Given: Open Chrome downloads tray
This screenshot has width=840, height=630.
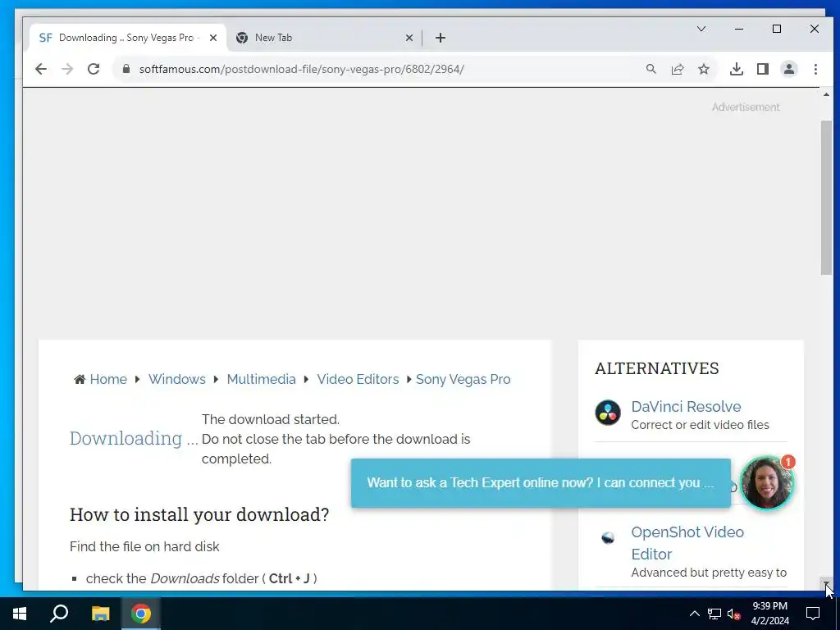Looking at the screenshot, I should pos(736,69).
